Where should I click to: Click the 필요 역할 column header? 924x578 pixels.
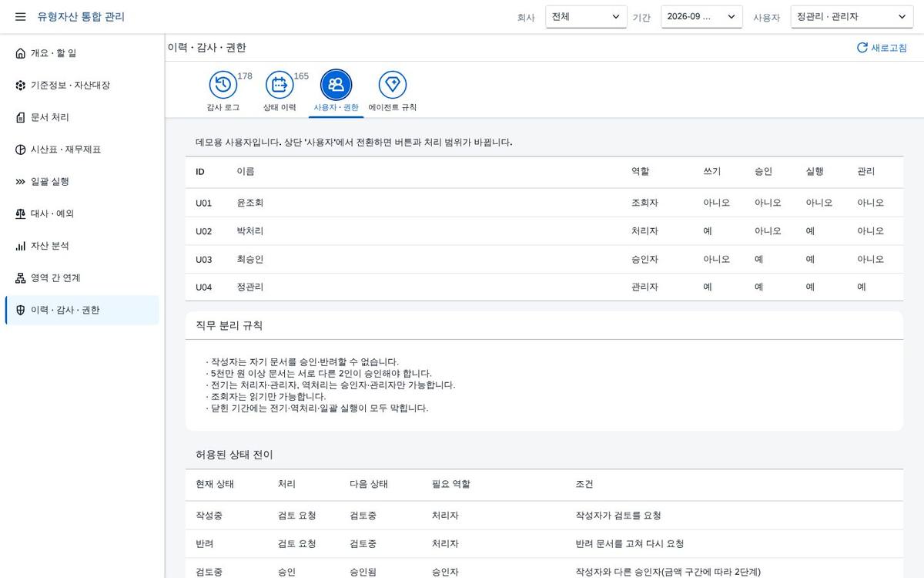(451, 484)
